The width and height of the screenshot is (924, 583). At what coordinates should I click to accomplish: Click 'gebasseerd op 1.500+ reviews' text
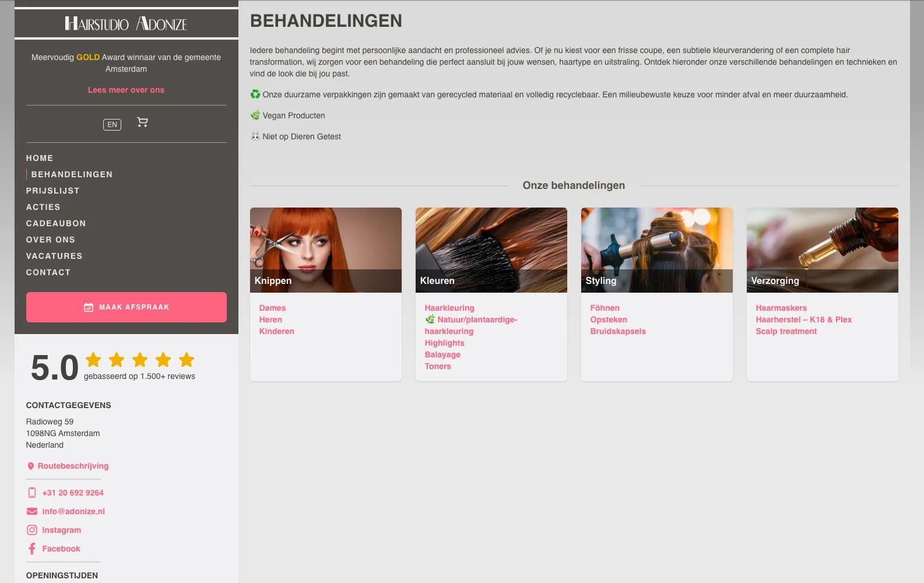[139, 376]
